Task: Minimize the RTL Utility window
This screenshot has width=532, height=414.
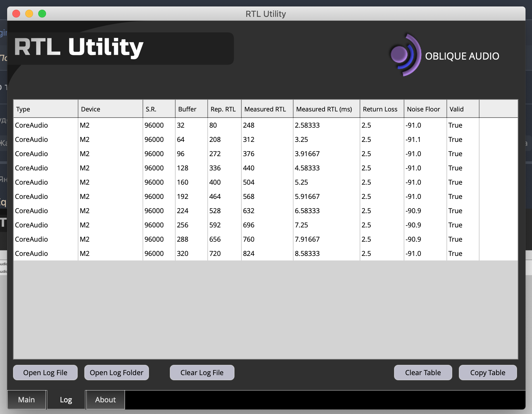Action: pyautogui.click(x=29, y=14)
